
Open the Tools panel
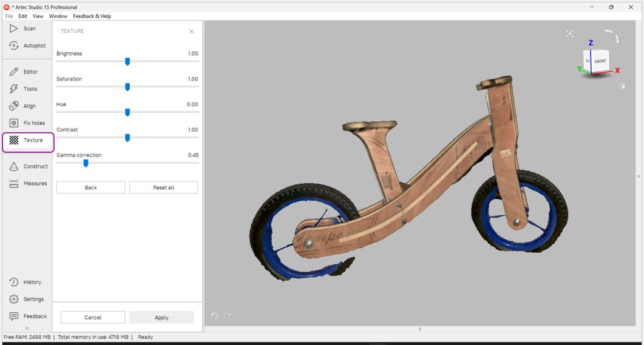tap(23, 89)
